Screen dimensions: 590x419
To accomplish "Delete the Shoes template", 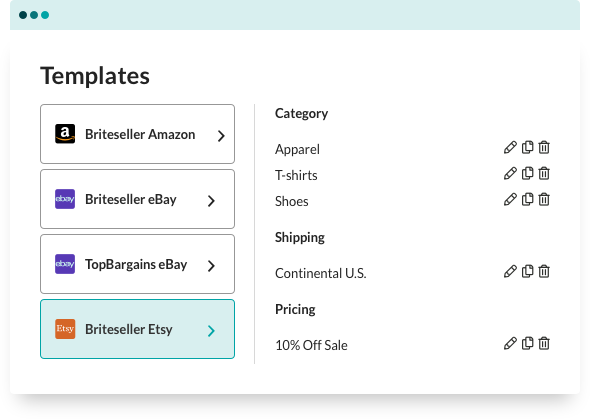I will point(544,199).
